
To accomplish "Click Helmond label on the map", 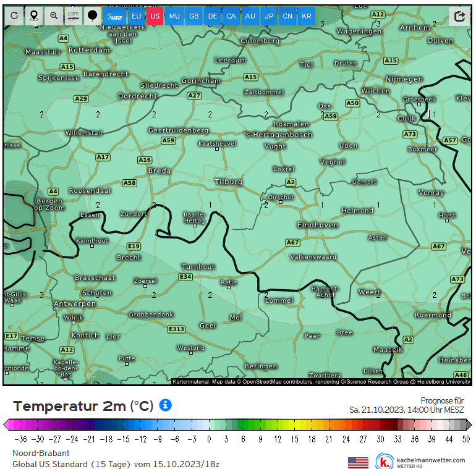I will (x=357, y=211).
